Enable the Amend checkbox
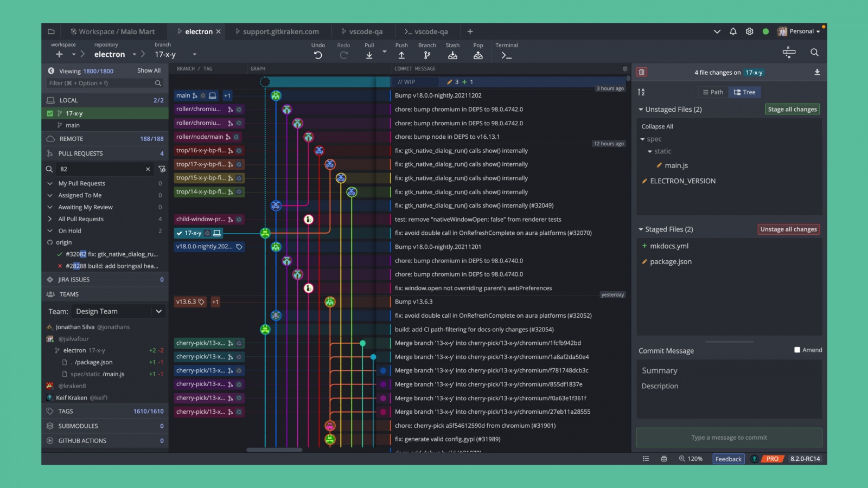868x488 pixels. (797, 350)
